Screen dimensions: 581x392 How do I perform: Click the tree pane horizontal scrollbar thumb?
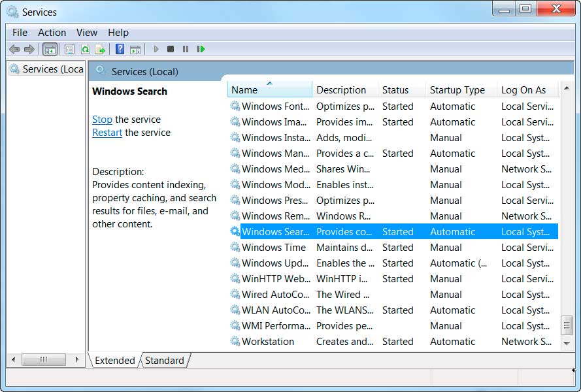44,359
